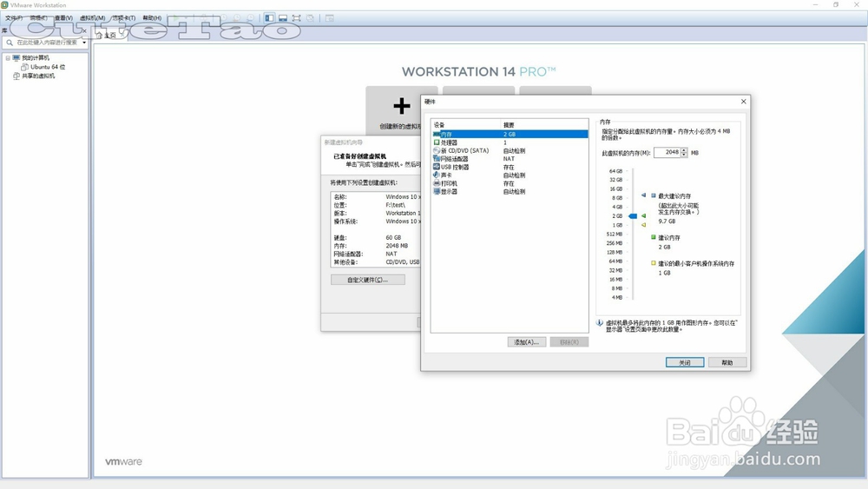Open the 文件(F) menu
This screenshot has height=489, width=868.
pos(14,17)
